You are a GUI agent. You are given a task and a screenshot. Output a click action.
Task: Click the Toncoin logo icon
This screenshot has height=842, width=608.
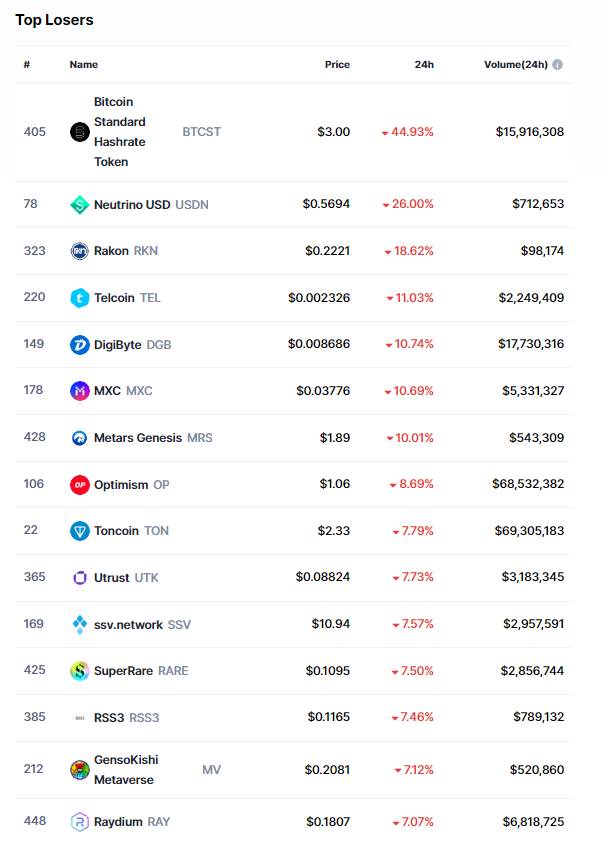point(80,531)
